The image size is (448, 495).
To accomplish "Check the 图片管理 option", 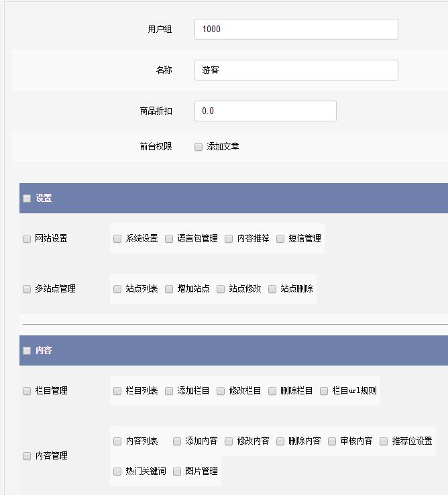I will pos(177,472).
